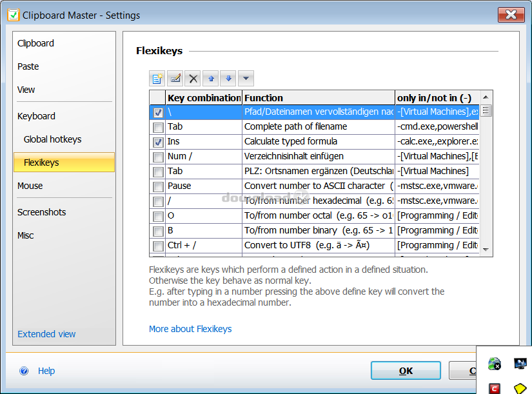Enable the octal conversion O key checkbox
The width and height of the screenshot is (532, 394).
click(158, 216)
